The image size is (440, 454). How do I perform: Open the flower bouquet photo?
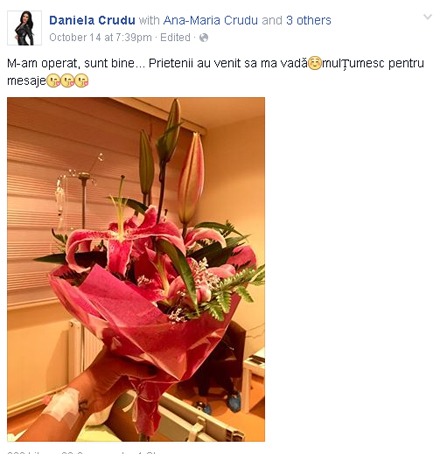136,269
